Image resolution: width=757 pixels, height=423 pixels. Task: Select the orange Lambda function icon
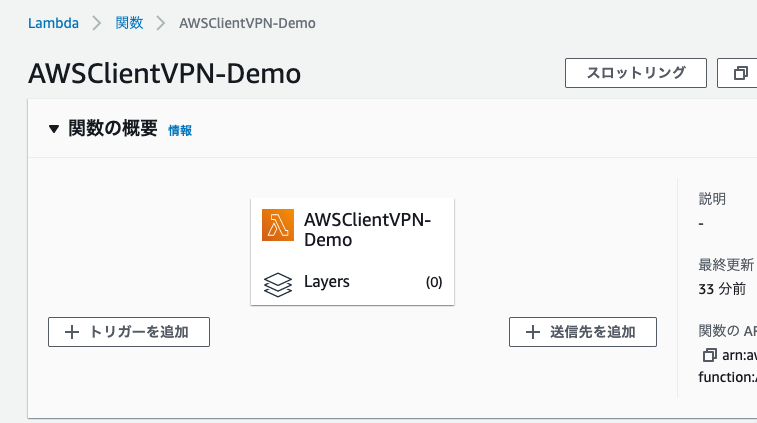click(x=278, y=225)
